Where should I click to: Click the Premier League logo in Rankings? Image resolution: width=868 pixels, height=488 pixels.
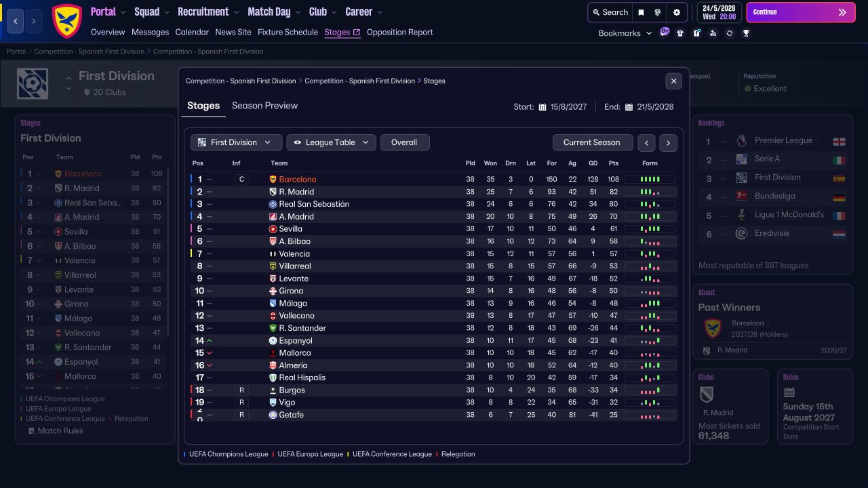741,140
